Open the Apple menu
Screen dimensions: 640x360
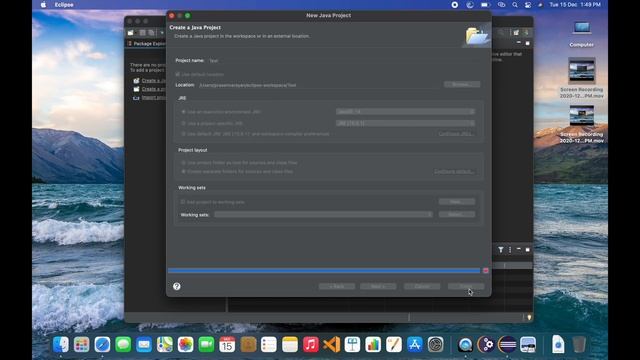coord(44,5)
